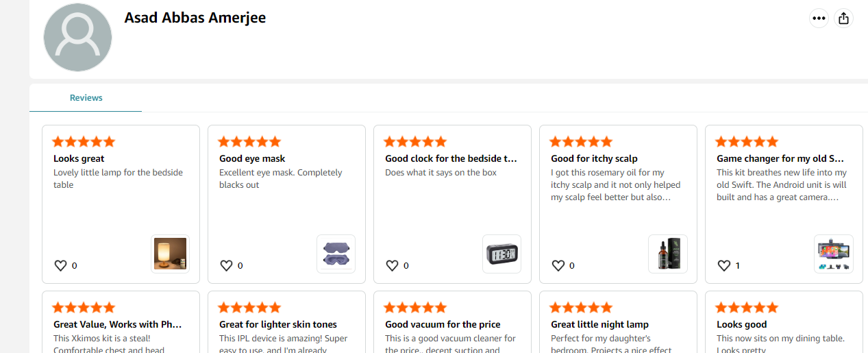Like the "Looks great" lamp review
This screenshot has width=868, height=353.
(x=60, y=265)
